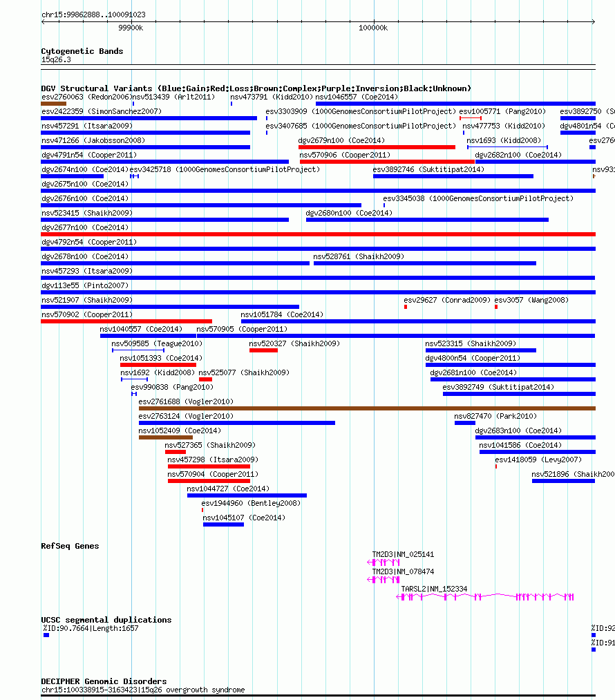Click the esv3303909 (1000GenomesConsortiumPilotProject) label
The image size is (615, 700).
point(361,111)
